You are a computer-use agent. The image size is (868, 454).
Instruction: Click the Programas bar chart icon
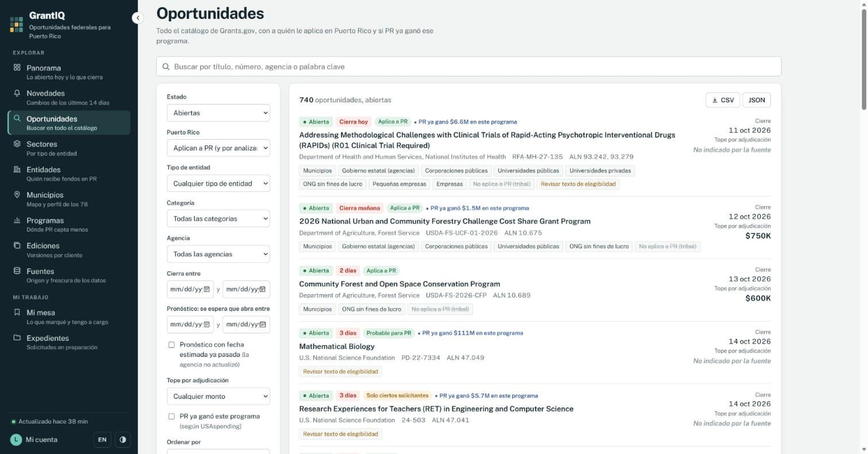click(17, 220)
